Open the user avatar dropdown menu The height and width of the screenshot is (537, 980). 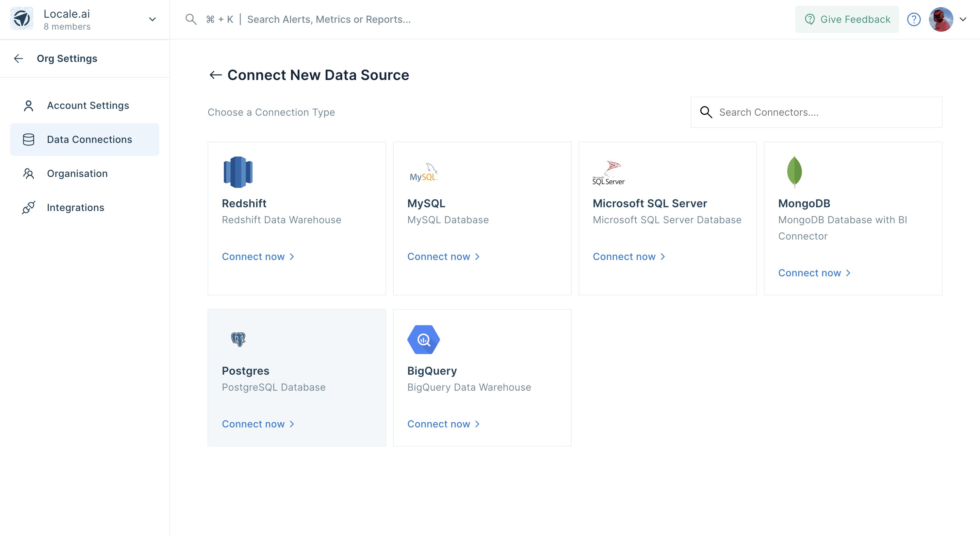pyautogui.click(x=963, y=19)
